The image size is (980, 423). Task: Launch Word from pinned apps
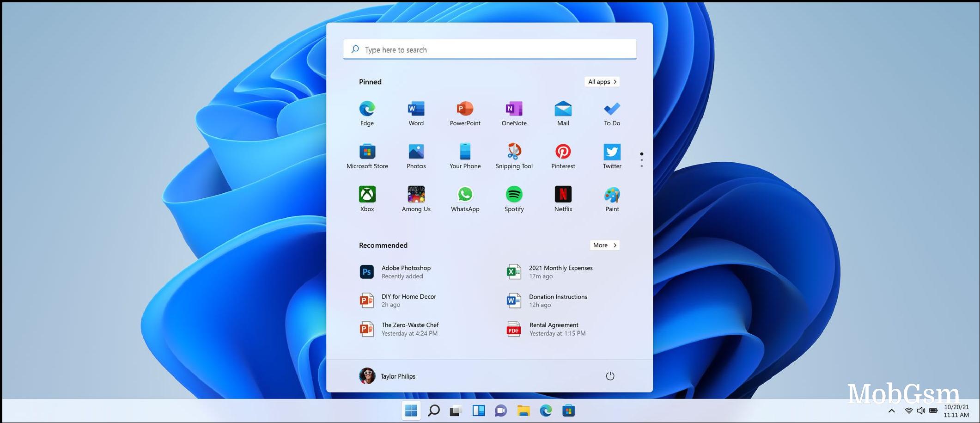tap(416, 113)
